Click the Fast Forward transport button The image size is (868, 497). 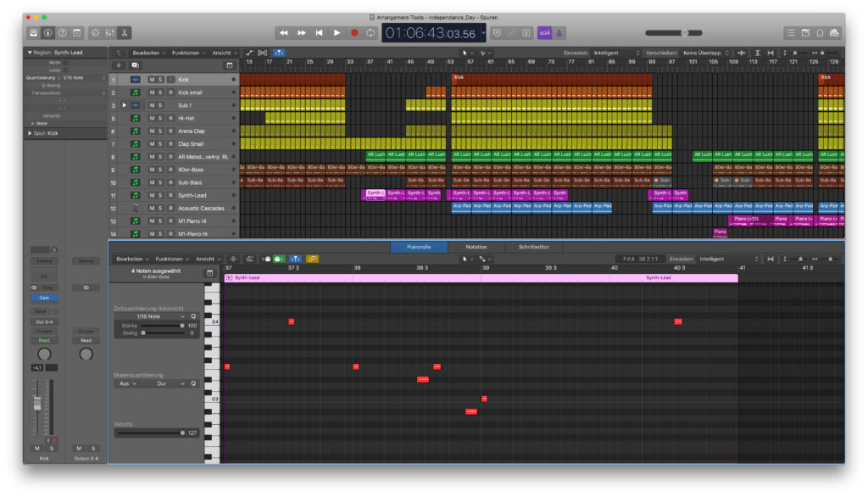coord(301,33)
